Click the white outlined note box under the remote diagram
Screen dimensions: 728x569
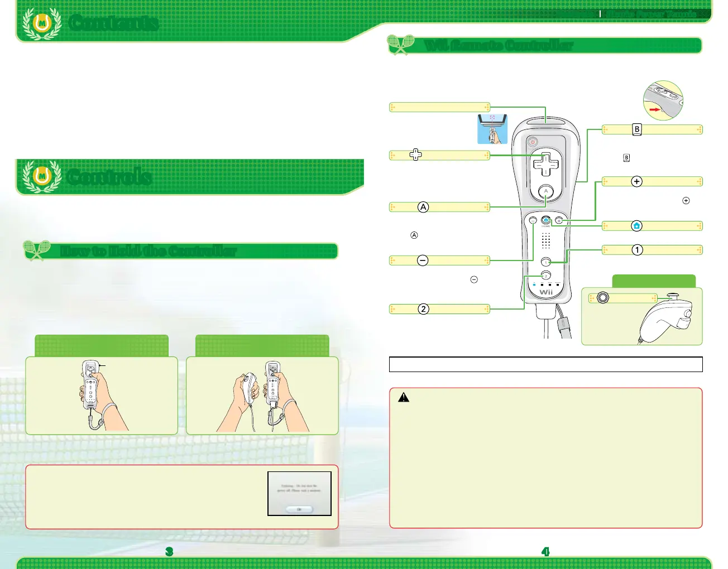(x=545, y=364)
